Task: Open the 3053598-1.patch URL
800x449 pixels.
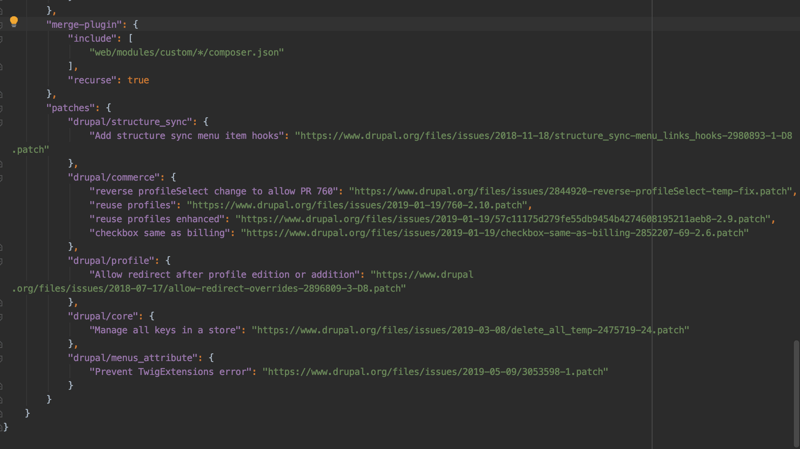Action: [435, 372]
